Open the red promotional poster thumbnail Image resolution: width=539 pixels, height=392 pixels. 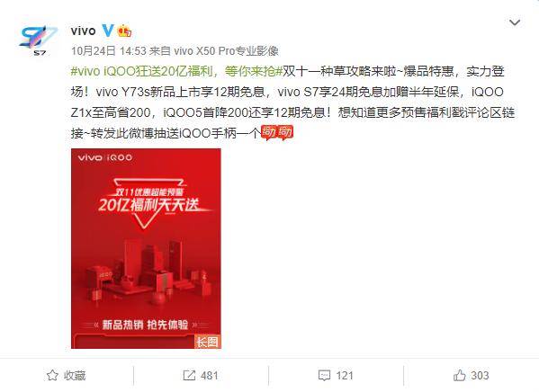[146, 248]
